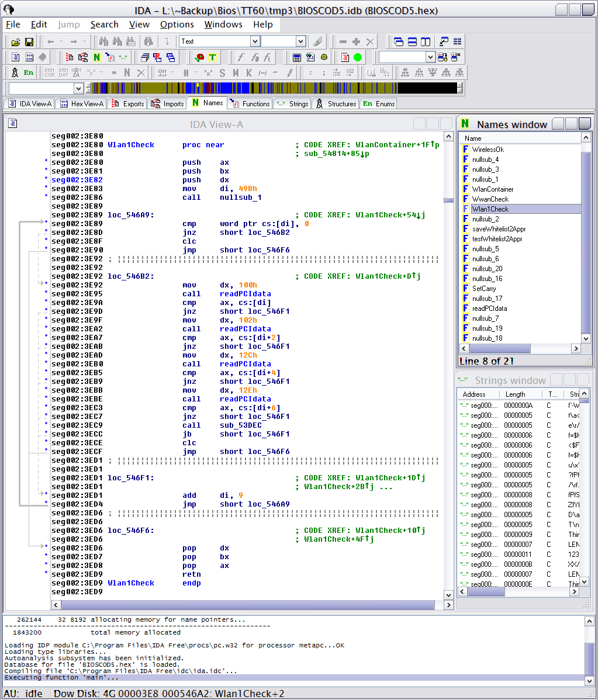The height and width of the screenshot is (700, 598).
Task: Select readPCIdata in the Names window
Action: pos(489,309)
